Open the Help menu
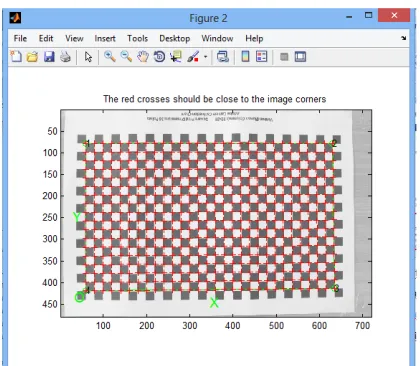This screenshot has height=366, width=420. [254, 38]
